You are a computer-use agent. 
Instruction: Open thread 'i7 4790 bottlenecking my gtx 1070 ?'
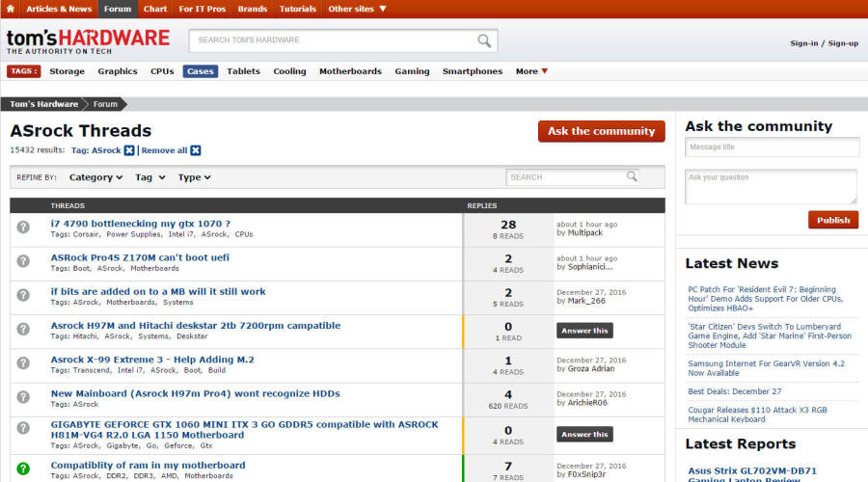(141, 224)
